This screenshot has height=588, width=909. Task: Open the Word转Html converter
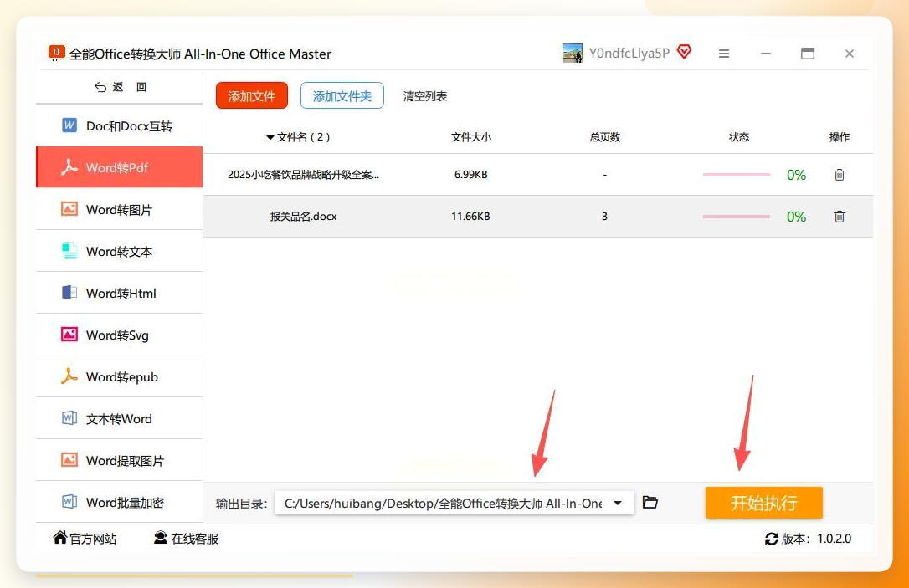tap(120, 293)
